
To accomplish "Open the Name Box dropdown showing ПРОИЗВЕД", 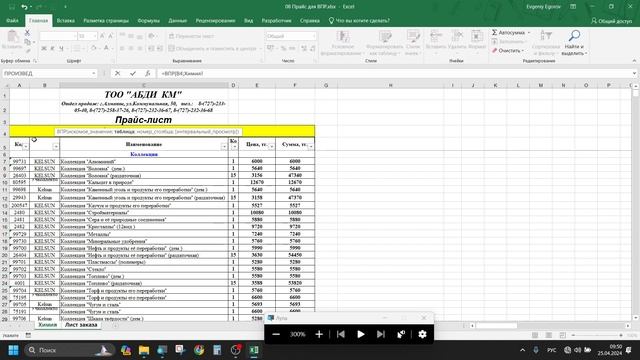I will tap(93, 73).
